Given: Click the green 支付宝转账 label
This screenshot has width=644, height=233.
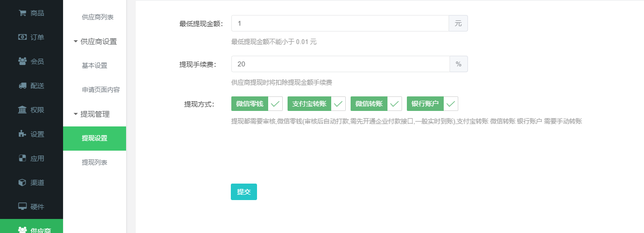Looking at the screenshot, I should tap(309, 104).
